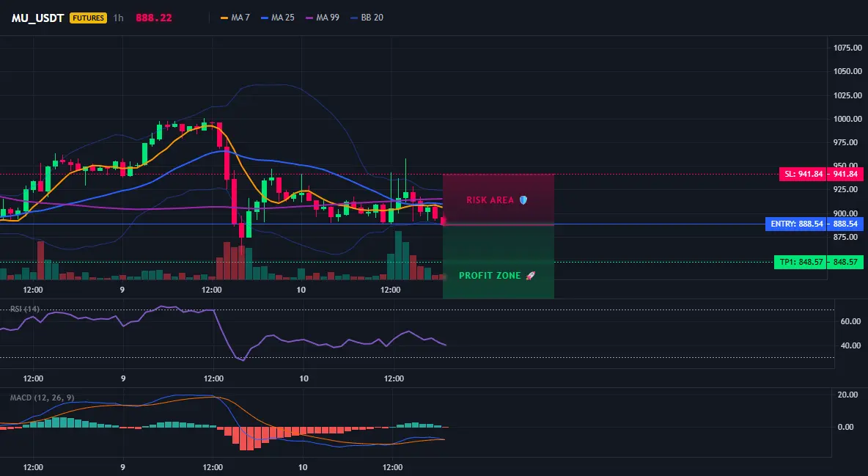Click the red risk area shaded box
This screenshot has height=476, width=868.
click(x=499, y=199)
